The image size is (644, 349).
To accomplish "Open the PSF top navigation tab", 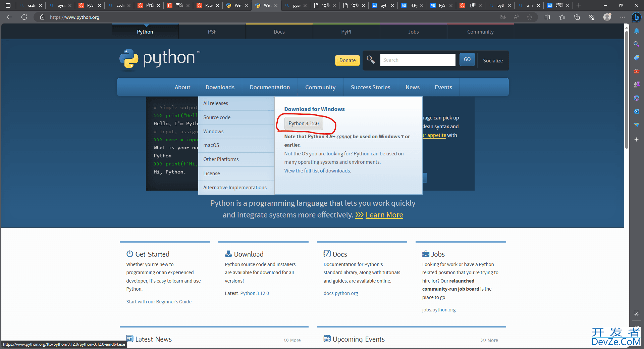I will coord(212,32).
